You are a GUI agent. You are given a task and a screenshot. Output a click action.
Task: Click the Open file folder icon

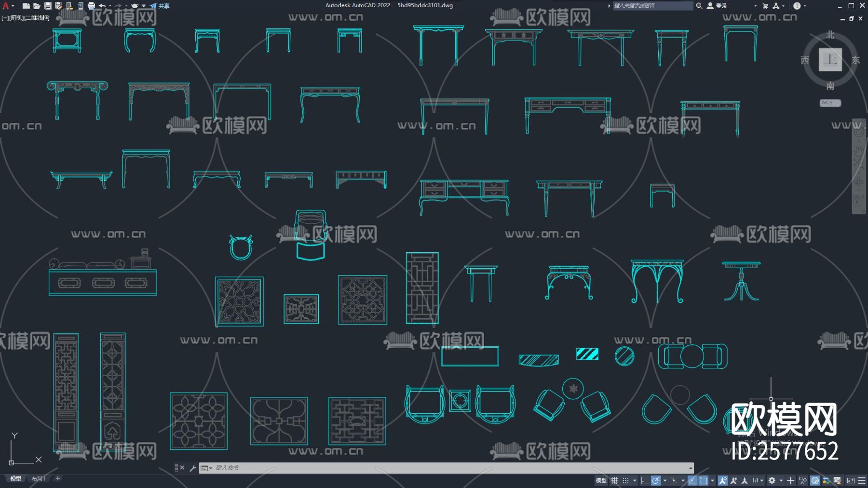(37, 6)
